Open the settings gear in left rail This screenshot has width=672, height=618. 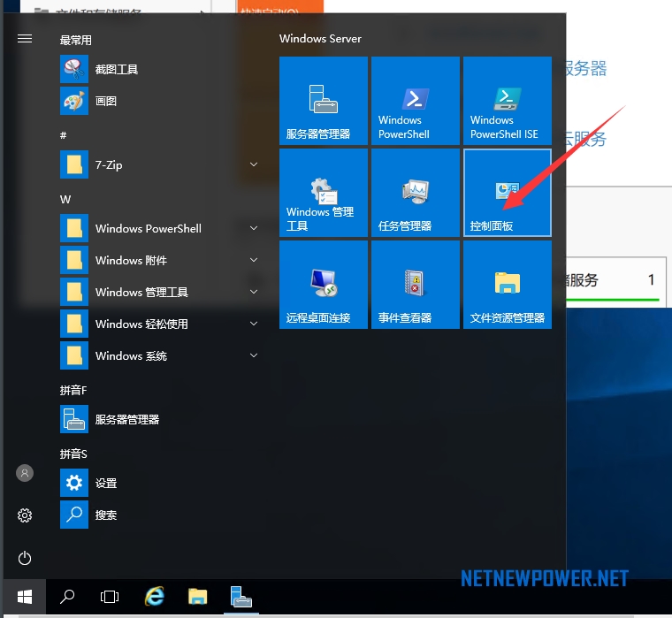pos(25,515)
